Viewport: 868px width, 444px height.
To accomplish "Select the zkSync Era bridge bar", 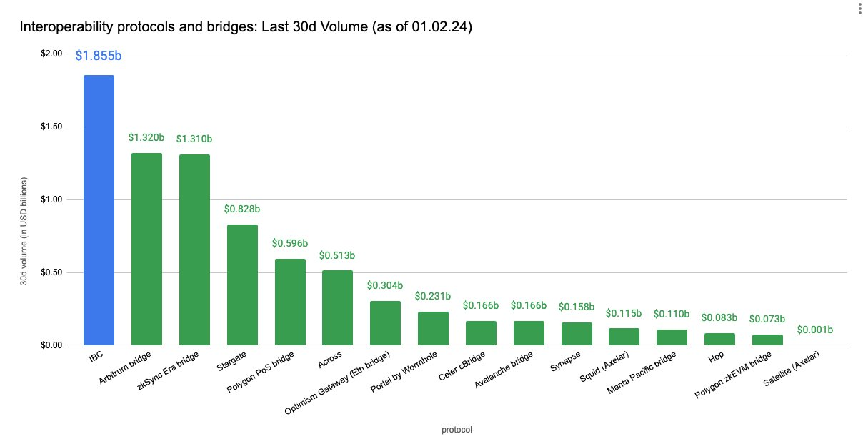I will (194, 250).
